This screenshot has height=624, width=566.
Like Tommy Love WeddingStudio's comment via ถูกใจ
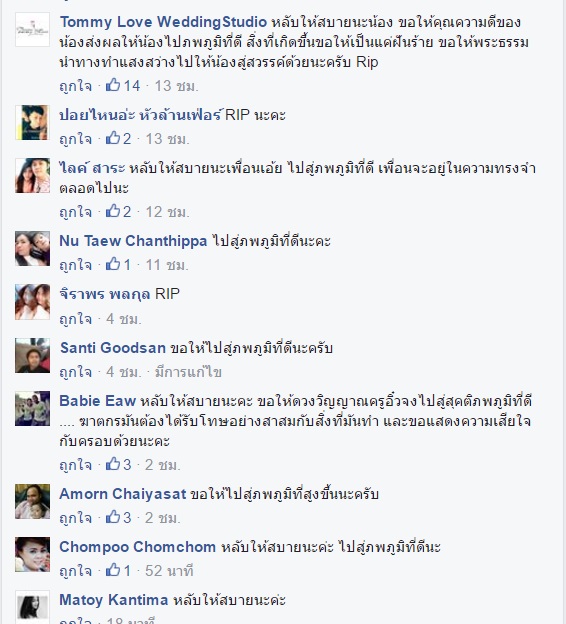coord(76,86)
